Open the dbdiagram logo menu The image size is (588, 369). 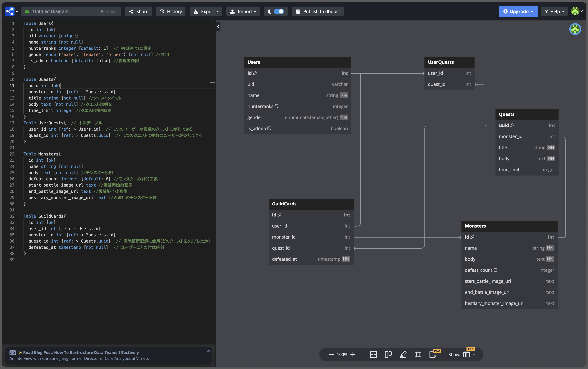point(12,11)
